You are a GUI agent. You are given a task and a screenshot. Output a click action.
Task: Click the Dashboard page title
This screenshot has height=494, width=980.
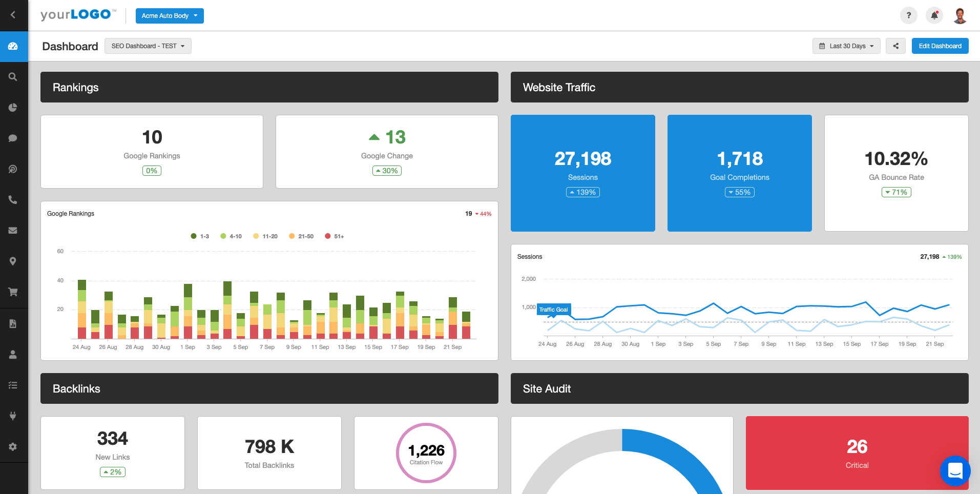click(x=70, y=46)
